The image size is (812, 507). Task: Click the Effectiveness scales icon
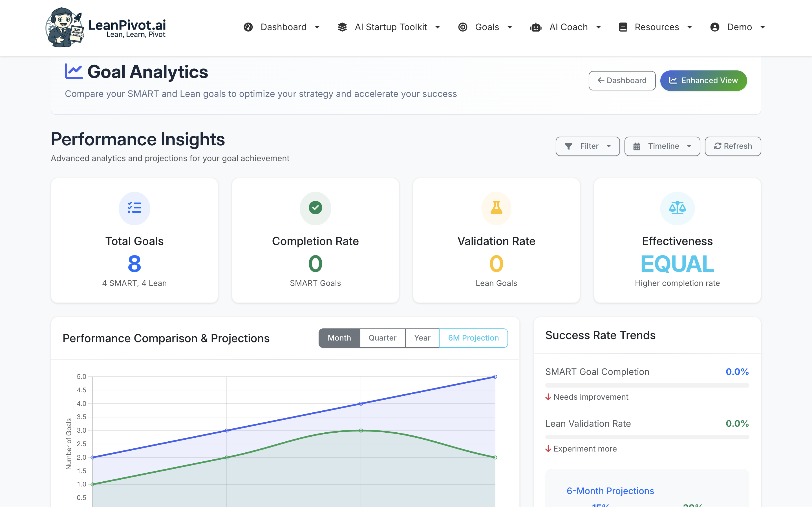point(677,208)
